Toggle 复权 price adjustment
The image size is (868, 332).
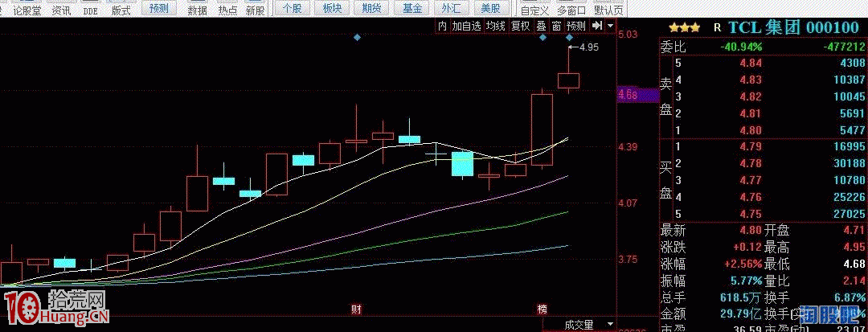pos(520,26)
